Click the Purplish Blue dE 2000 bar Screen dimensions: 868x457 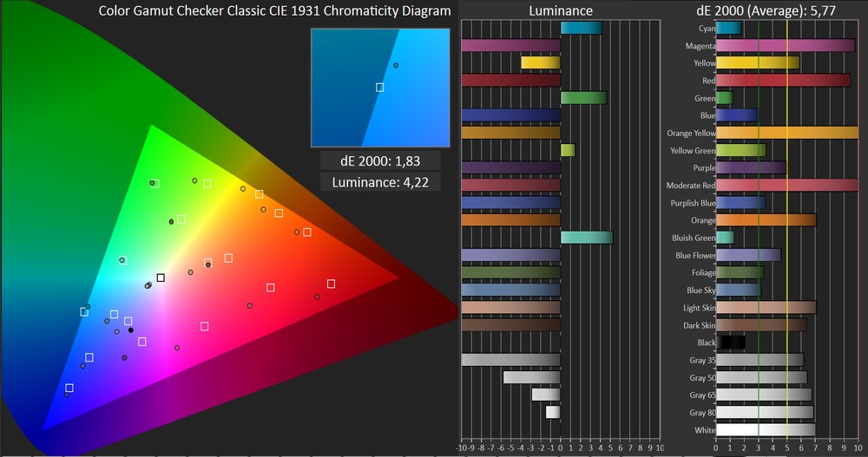[740, 203]
